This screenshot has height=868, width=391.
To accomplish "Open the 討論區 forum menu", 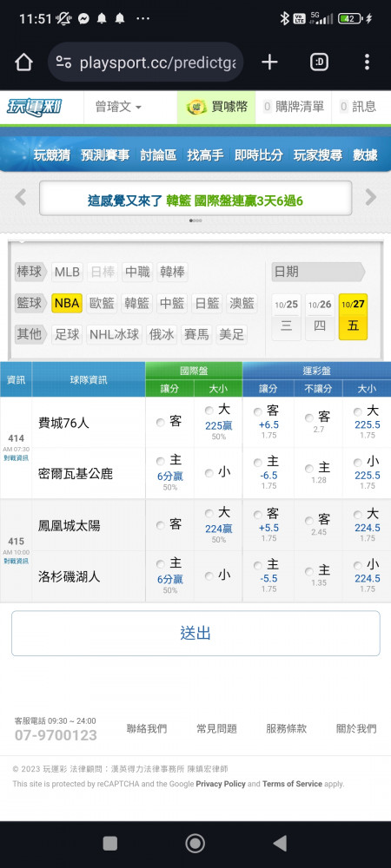I will (158, 155).
